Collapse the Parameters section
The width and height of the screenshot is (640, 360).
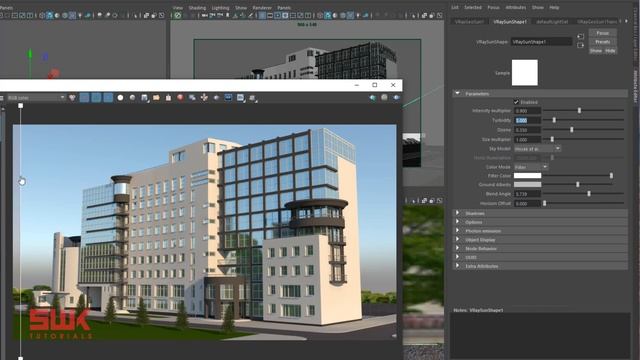tap(458, 93)
